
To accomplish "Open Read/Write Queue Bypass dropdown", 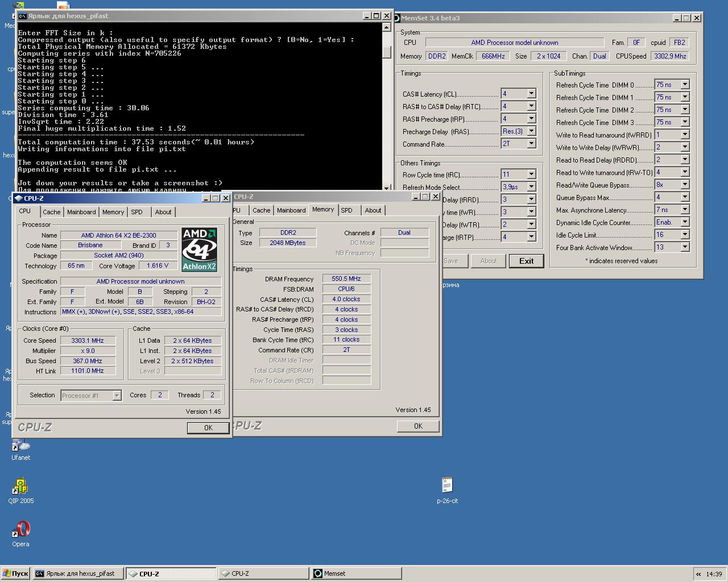I will tap(685, 185).
